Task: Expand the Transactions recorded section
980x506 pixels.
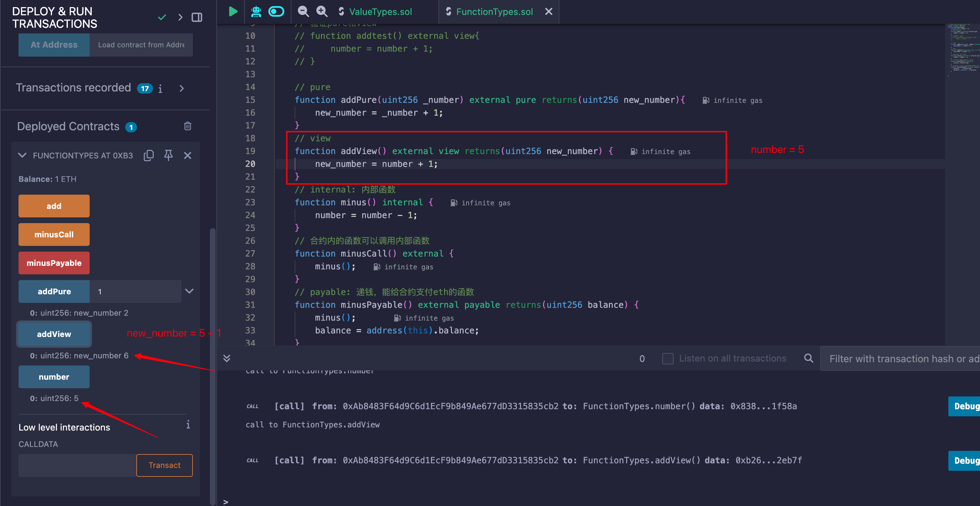Action: coord(181,88)
